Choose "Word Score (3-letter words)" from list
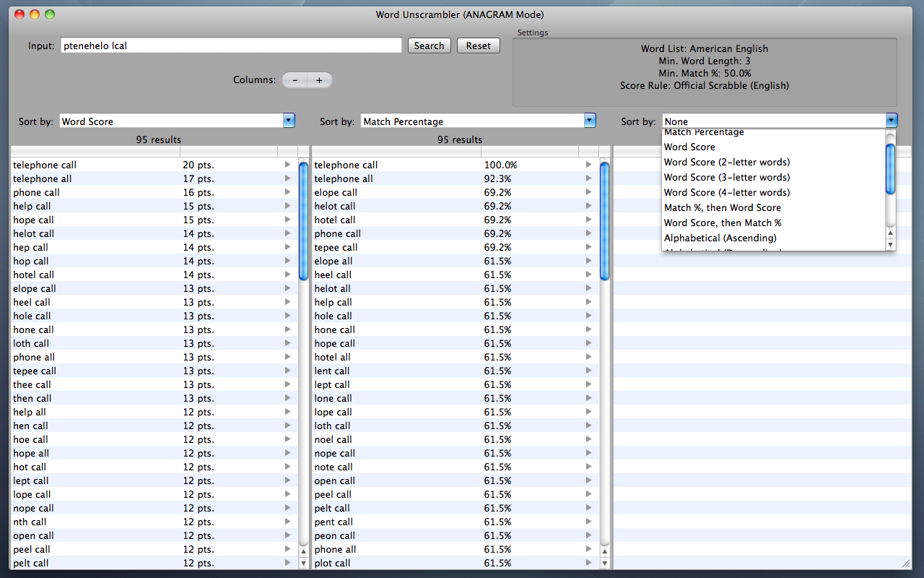 click(x=727, y=177)
